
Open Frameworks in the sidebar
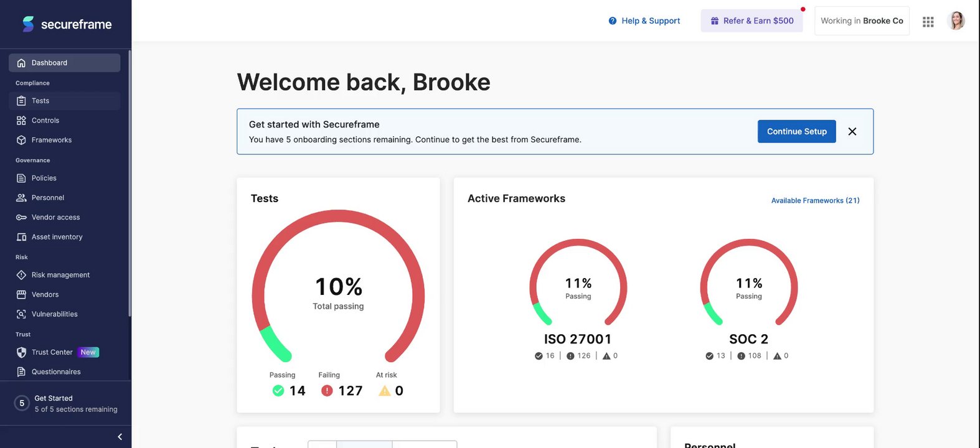click(65, 140)
